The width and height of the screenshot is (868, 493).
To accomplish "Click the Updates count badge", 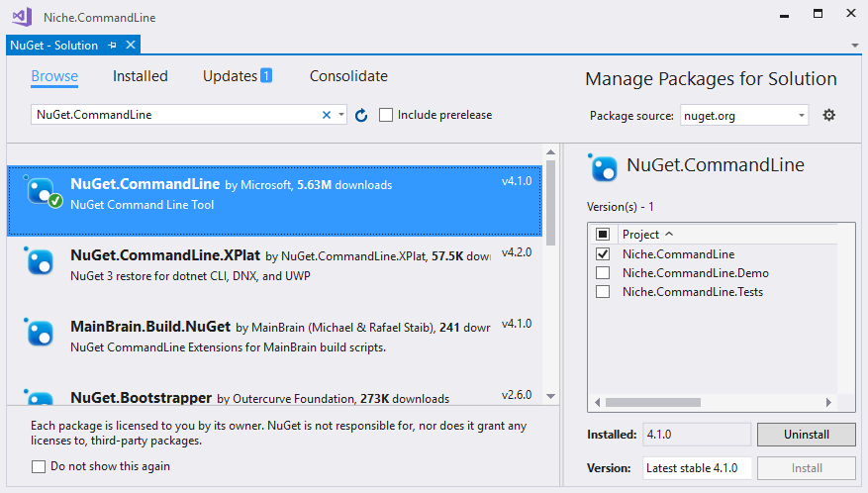I will coord(266,75).
